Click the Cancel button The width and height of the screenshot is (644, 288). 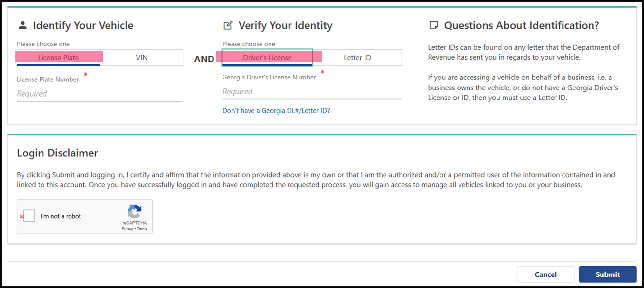tap(545, 274)
